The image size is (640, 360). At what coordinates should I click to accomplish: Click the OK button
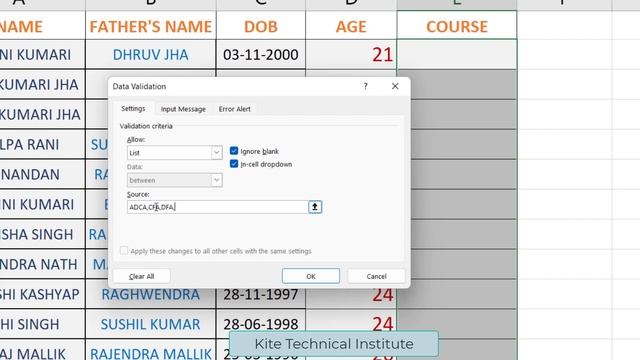click(x=311, y=276)
